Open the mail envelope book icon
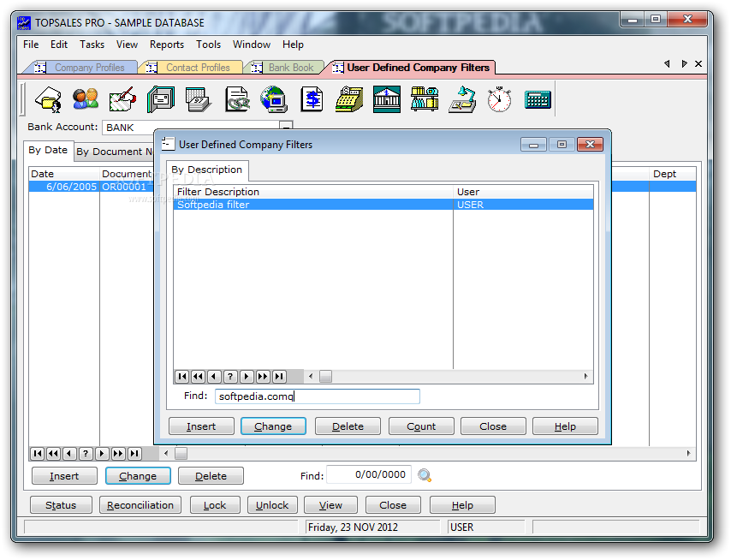731x560 pixels. 161,99
